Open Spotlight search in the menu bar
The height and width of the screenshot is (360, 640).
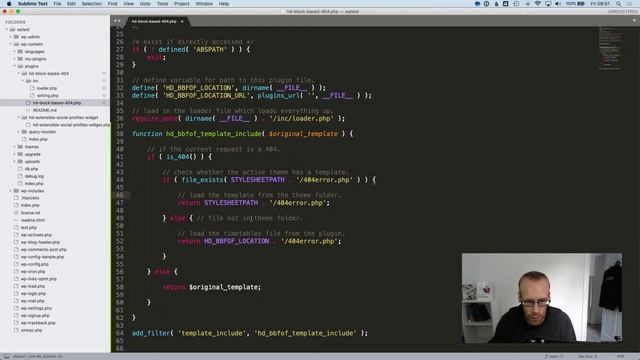click(x=618, y=4)
